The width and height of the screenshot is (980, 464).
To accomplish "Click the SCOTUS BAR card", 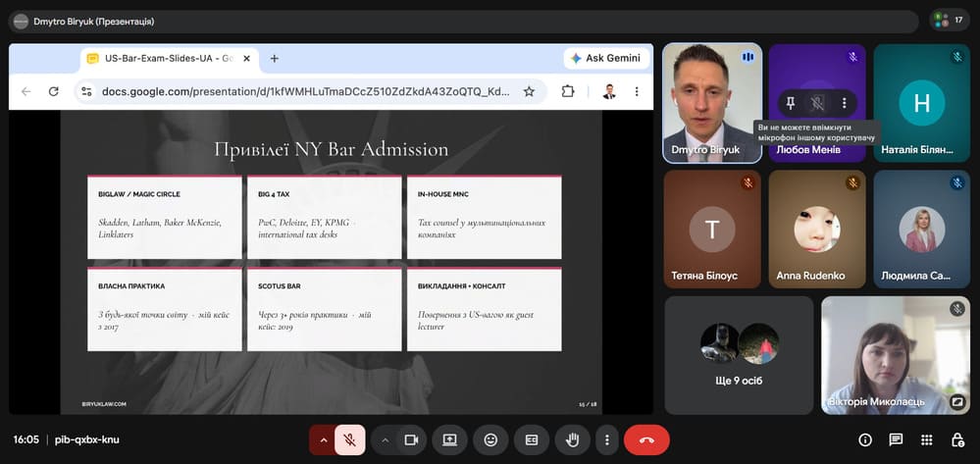I will (325, 309).
